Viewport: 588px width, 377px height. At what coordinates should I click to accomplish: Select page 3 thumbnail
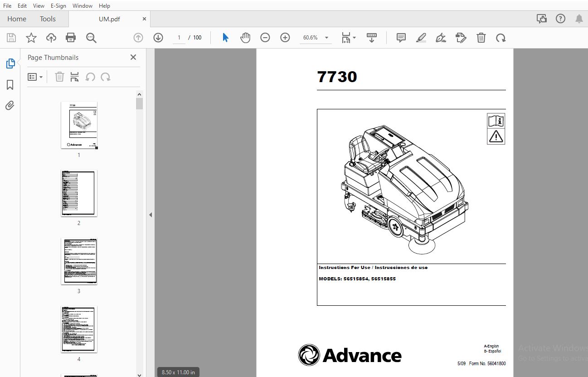point(79,261)
